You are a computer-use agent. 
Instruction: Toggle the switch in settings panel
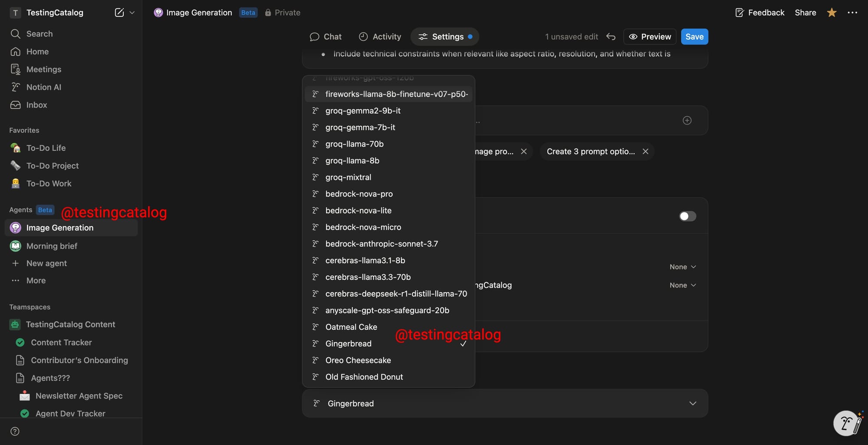[687, 216]
